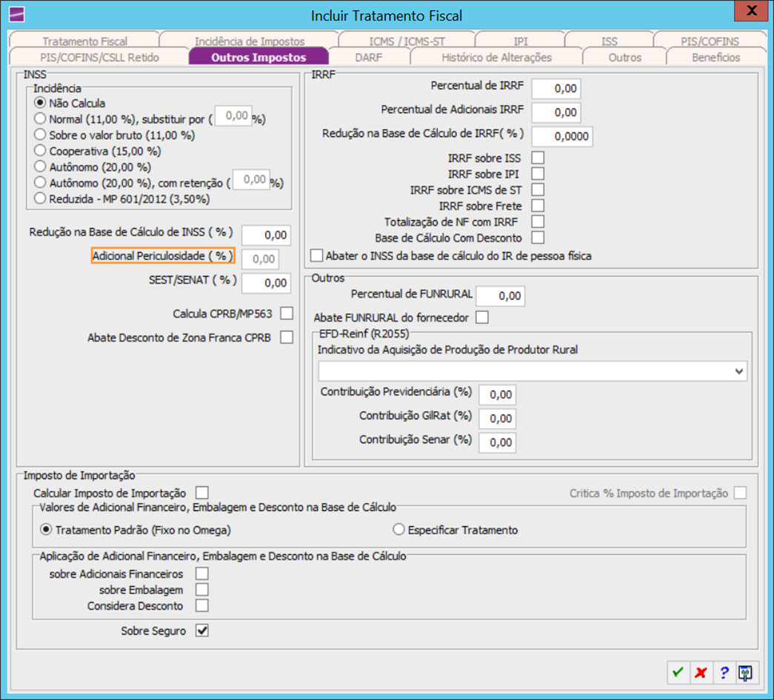
Task: Open help via blue question mark icon
Action: pyautogui.click(x=724, y=673)
